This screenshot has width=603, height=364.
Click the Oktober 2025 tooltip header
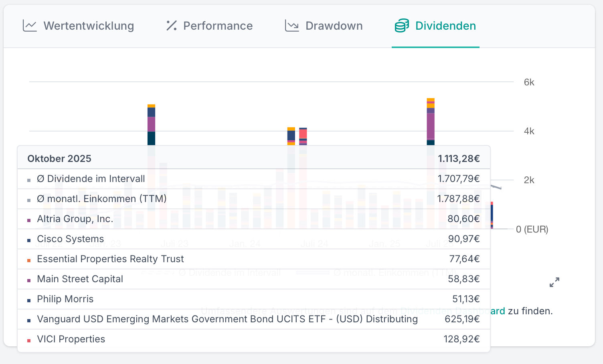59,159
